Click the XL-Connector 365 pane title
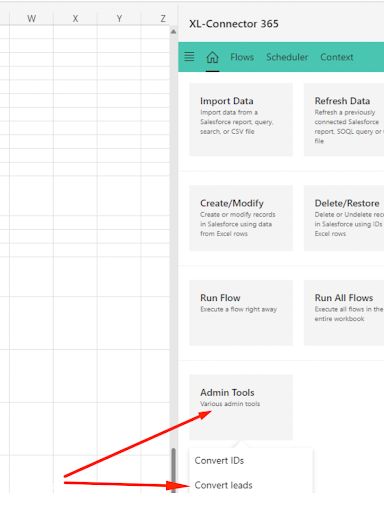The image size is (384, 512). click(x=234, y=24)
